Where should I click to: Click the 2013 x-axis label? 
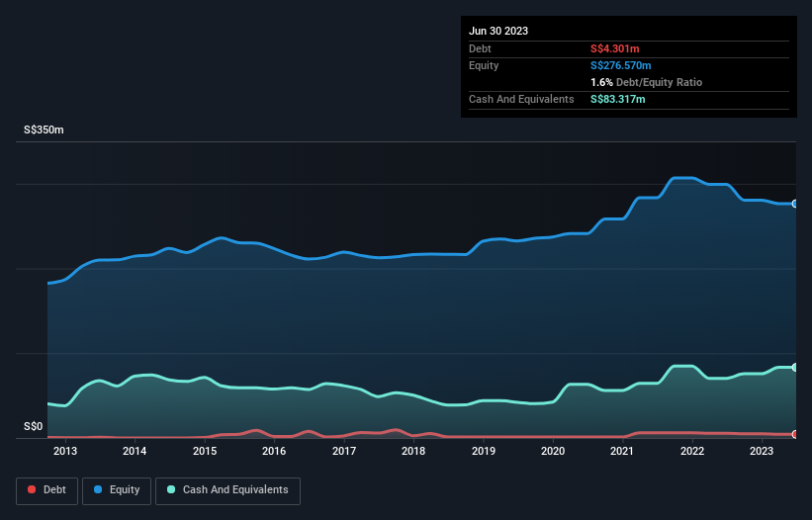click(65, 451)
